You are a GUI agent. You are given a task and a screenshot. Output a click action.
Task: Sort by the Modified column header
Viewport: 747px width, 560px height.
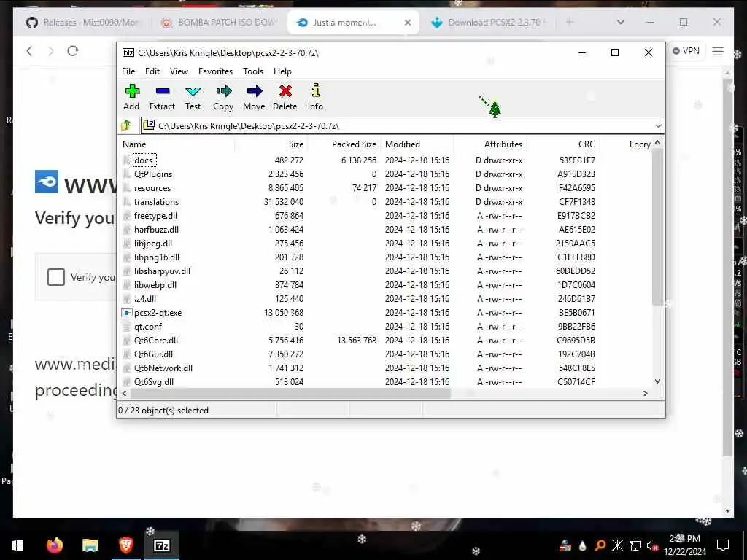(x=417, y=144)
